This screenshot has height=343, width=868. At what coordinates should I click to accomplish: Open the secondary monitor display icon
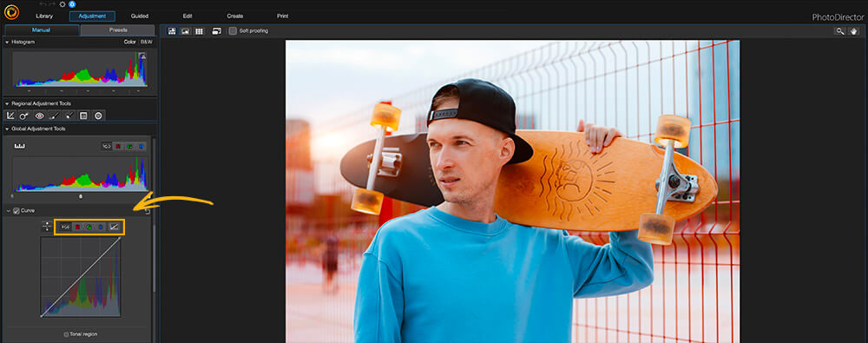216,31
